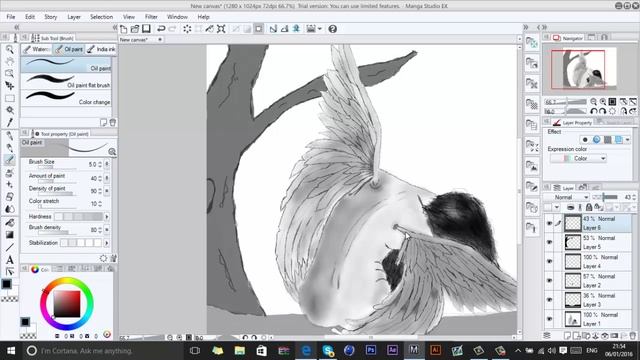This screenshot has width=640, height=360.
Task: Delete sub tool with trash icon
Action: tap(113, 122)
